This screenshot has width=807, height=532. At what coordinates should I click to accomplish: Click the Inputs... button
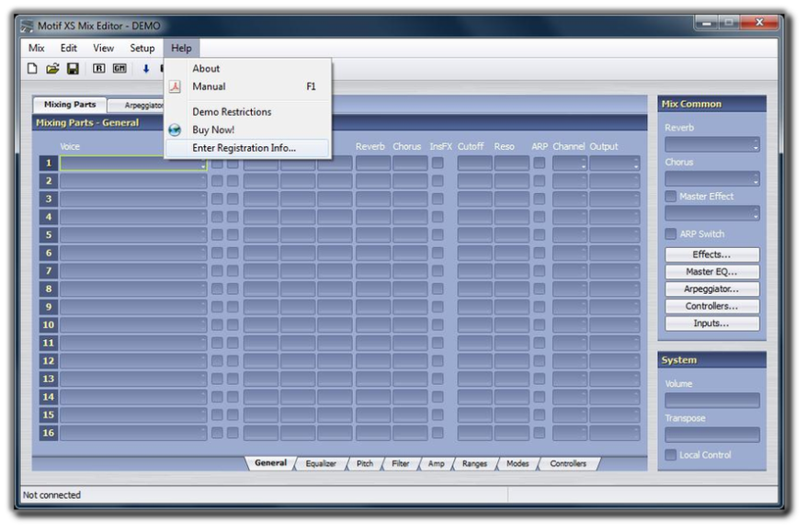point(711,323)
